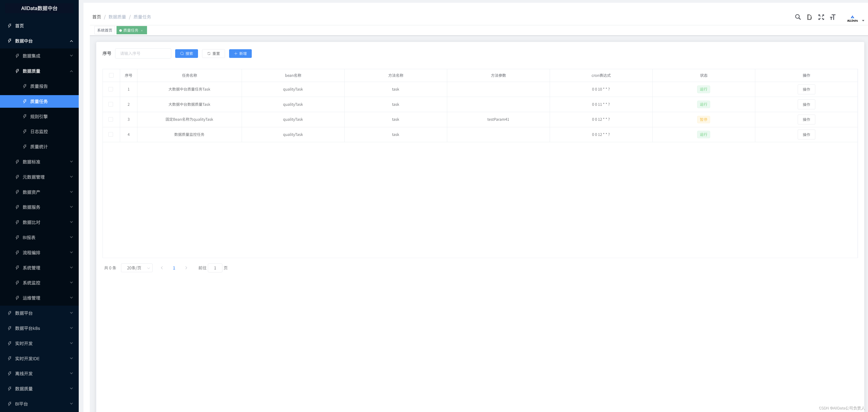
Task: Check the row for 固定Bean名称为qualityTask
Action: [111, 119]
